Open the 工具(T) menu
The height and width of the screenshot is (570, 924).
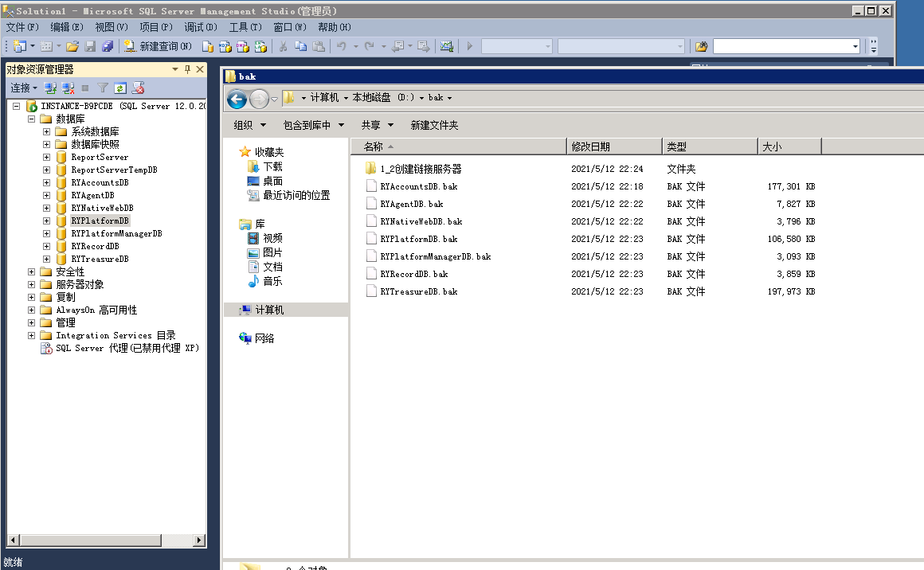pyautogui.click(x=245, y=27)
